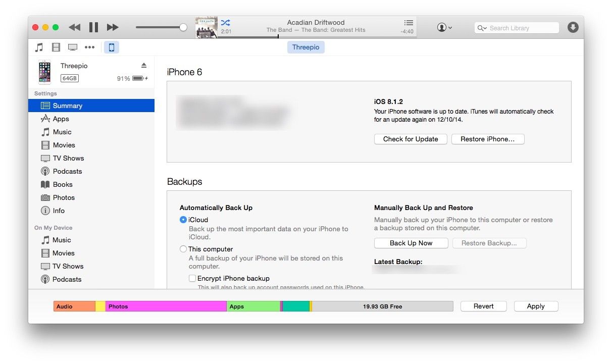The image size is (612, 364).
Task: Click the downloads arrow icon
Action: [573, 27]
